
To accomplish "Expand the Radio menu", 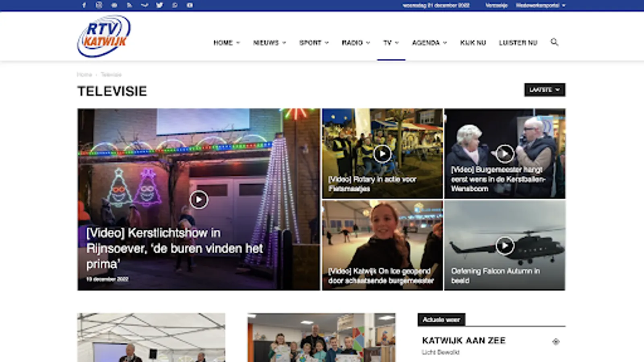I will [356, 43].
